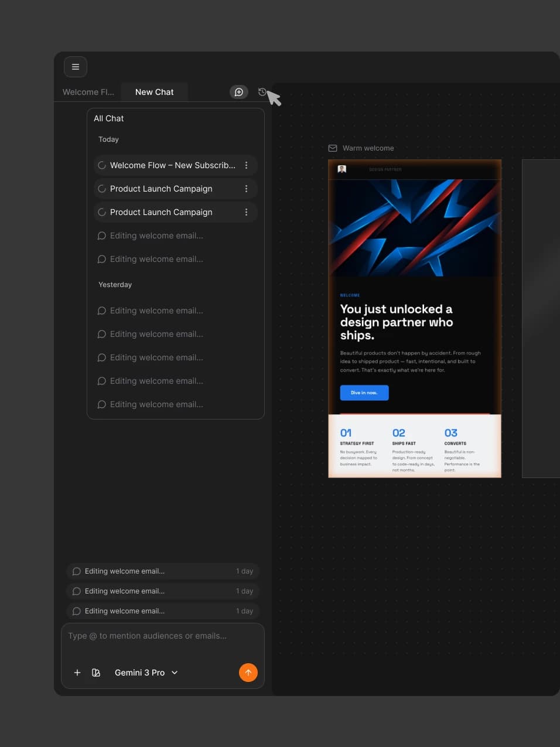Open the hamburger menu
The image size is (560, 747).
(x=76, y=67)
